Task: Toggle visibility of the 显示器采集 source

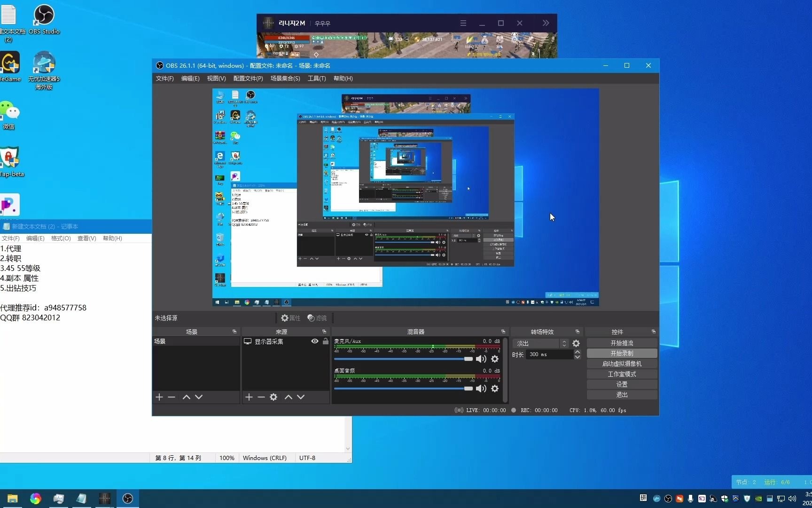Action: (315, 341)
